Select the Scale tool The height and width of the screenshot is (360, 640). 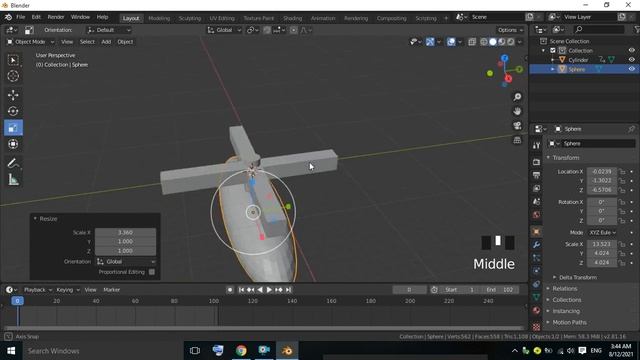(13, 128)
